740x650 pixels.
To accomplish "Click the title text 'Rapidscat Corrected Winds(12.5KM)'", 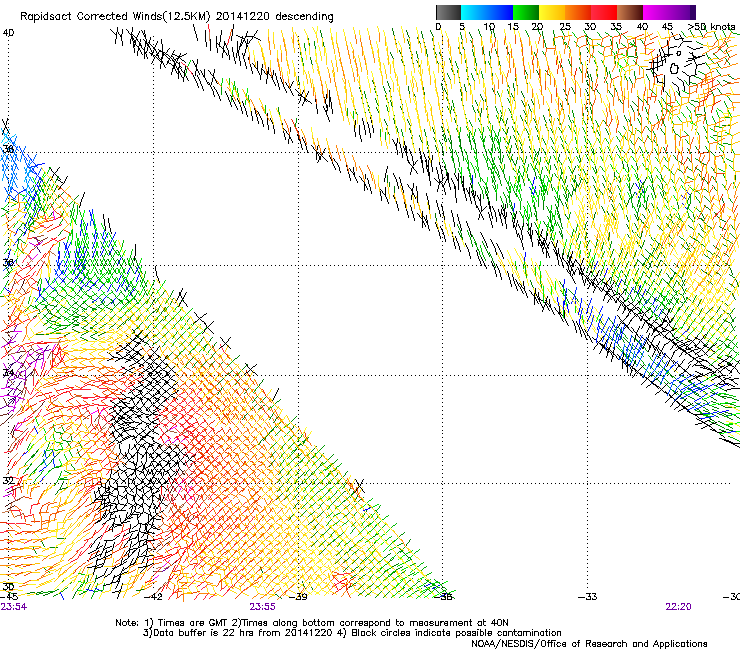I will (115, 17).
